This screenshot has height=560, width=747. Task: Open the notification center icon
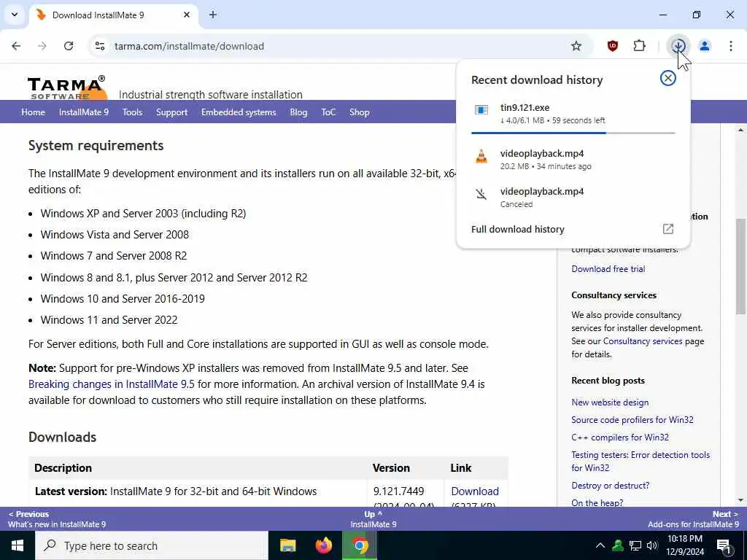tap(724, 546)
